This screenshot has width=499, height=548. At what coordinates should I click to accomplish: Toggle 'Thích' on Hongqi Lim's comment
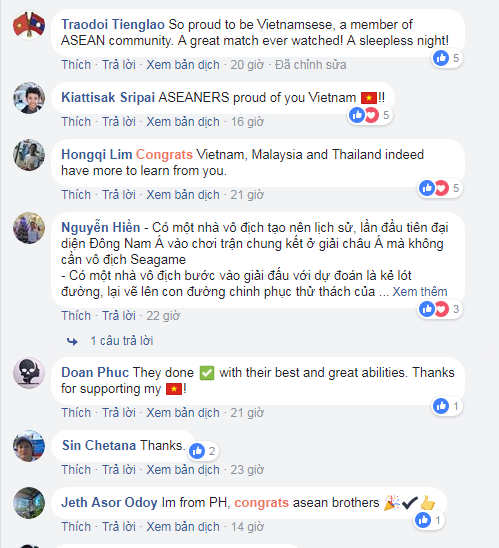point(76,195)
